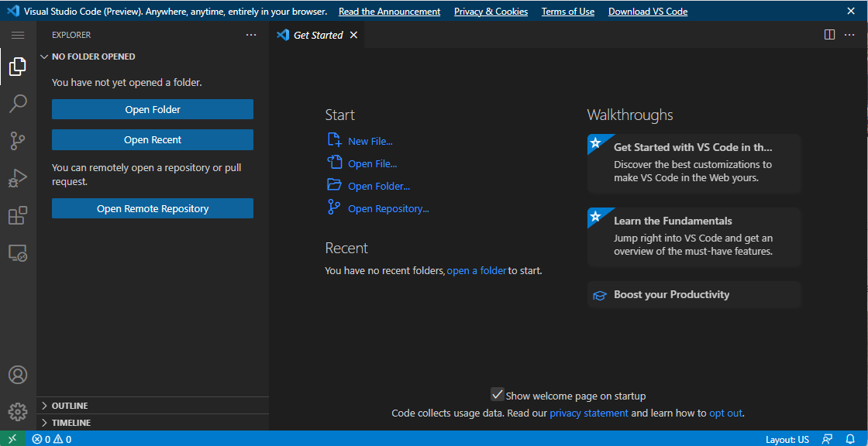Dismiss the top announcement banner
Image resolution: width=868 pixels, height=446 pixels.
851,11
